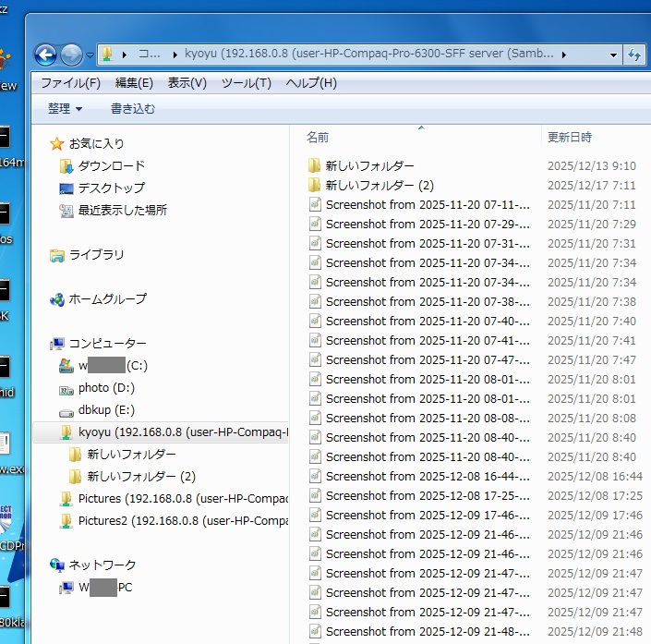This screenshot has height=644, width=651.
Task: Open the ファイル(F) menu
Action: pos(70,83)
